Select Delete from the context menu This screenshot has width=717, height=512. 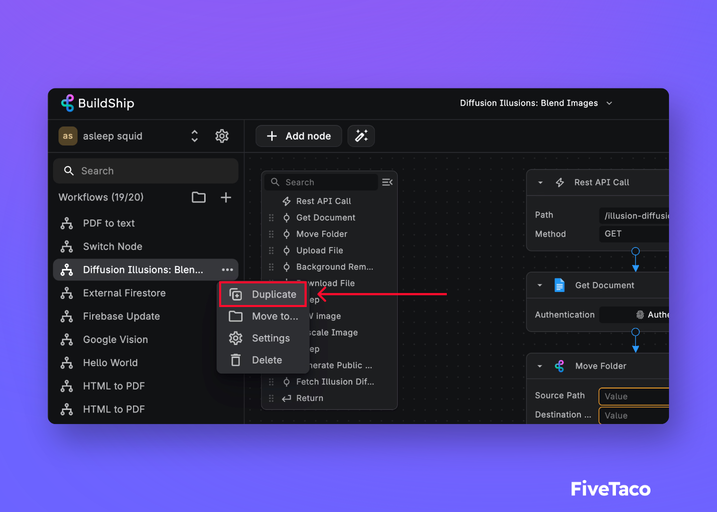(x=266, y=360)
